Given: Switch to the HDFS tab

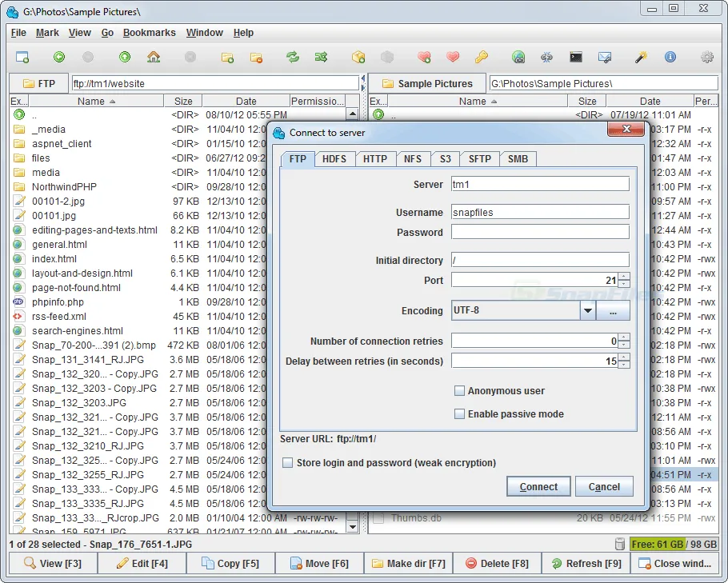Looking at the screenshot, I should pyautogui.click(x=334, y=159).
